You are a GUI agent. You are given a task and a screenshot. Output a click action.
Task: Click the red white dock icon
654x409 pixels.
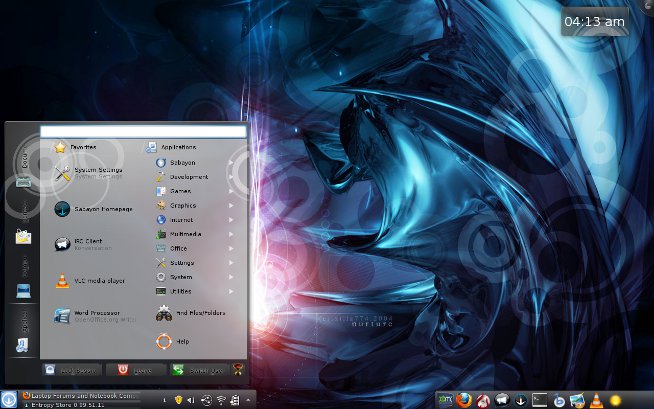click(483, 401)
